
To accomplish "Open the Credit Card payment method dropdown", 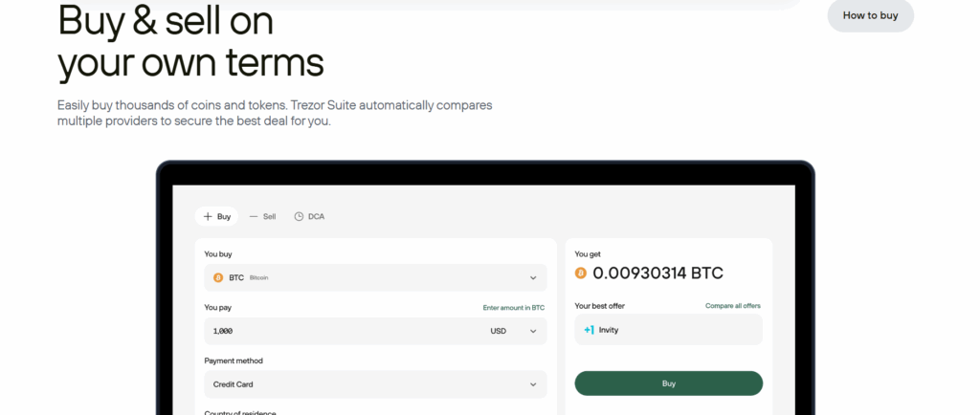I will 375,384.
